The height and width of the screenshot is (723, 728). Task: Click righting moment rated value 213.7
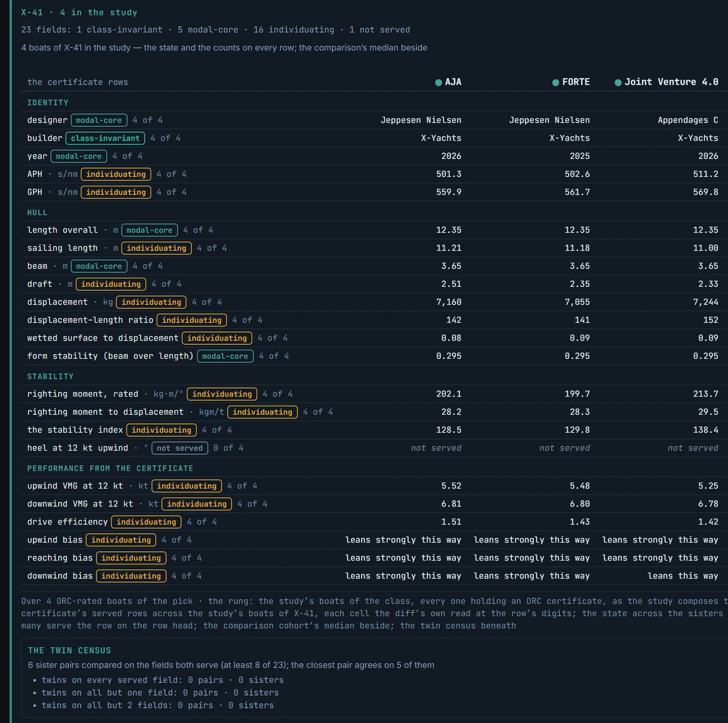706,394
